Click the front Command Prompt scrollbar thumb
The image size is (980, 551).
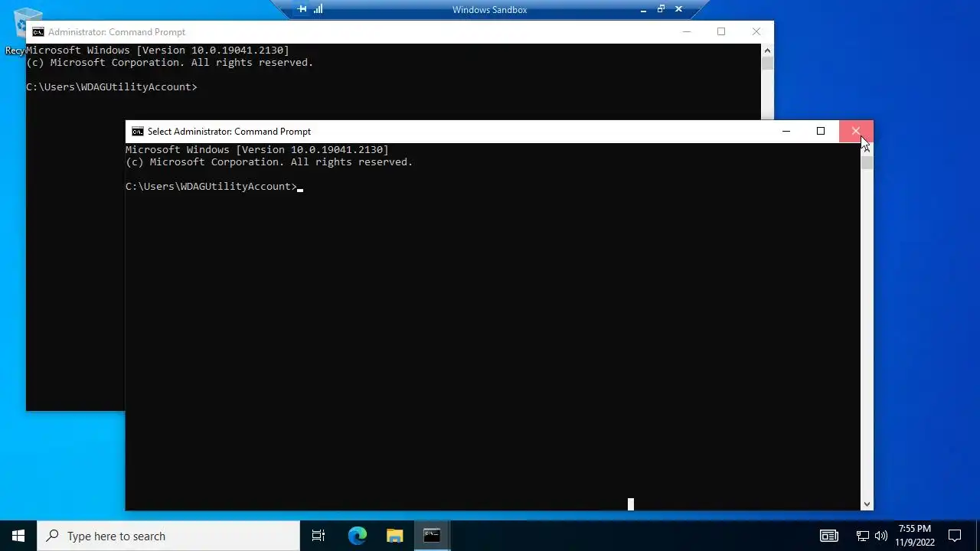(867, 161)
